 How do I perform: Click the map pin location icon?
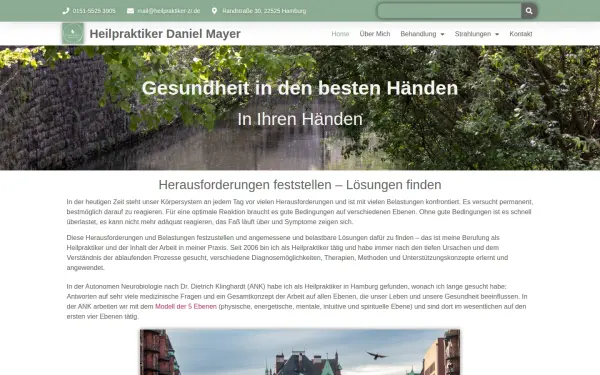point(214,11)
